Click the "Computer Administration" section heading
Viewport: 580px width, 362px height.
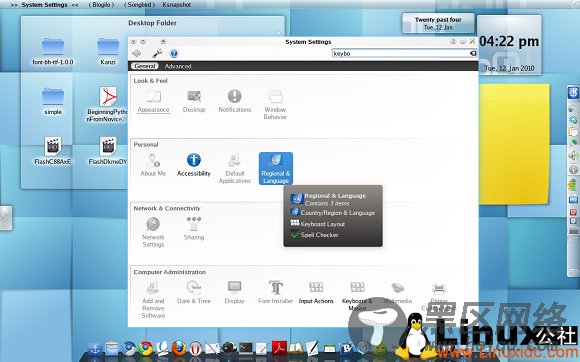[x=169, y=272]
